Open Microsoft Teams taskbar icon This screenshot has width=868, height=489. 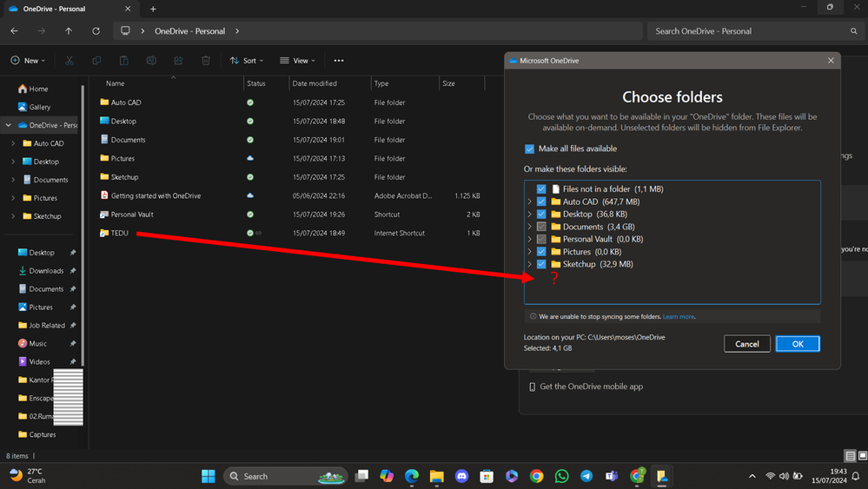611,476
